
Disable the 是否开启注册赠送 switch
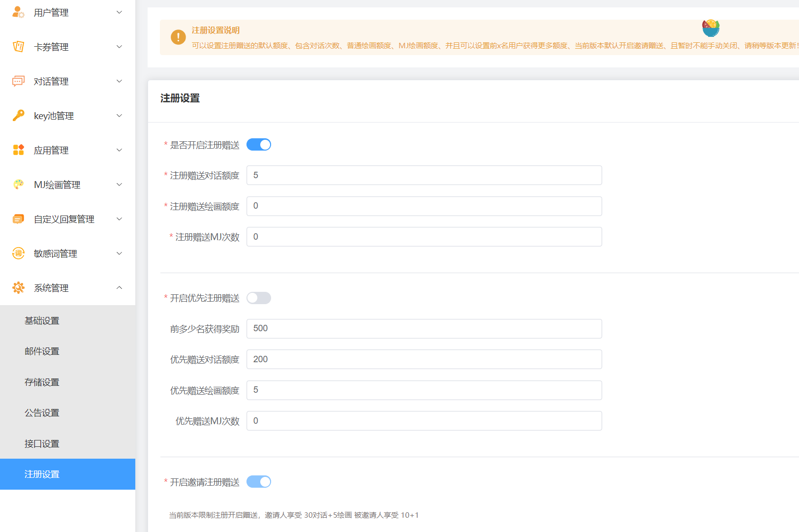point(259,145)
